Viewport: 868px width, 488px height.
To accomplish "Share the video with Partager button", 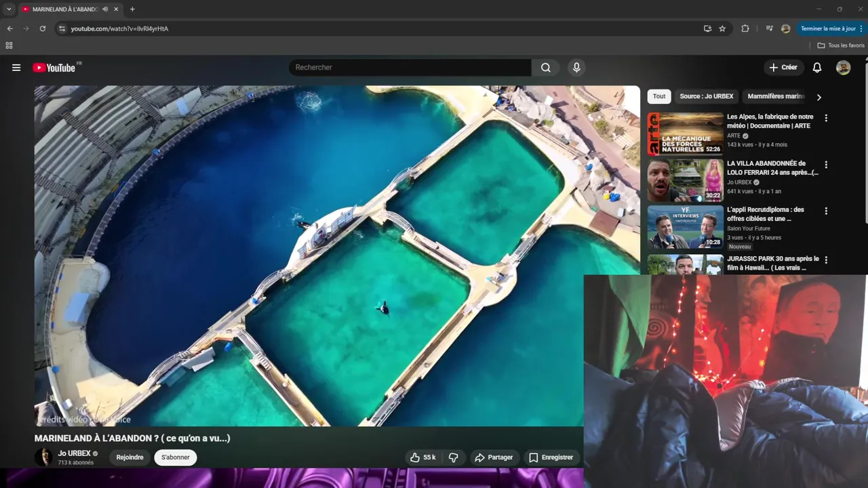I will [494, 457].
